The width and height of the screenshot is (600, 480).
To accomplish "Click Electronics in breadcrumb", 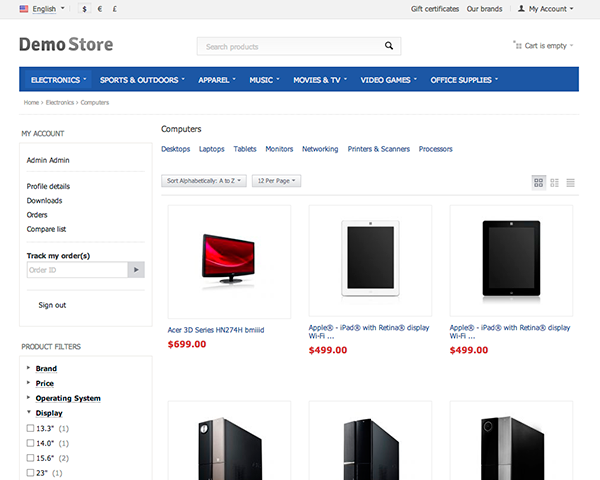I will point(60,103).
